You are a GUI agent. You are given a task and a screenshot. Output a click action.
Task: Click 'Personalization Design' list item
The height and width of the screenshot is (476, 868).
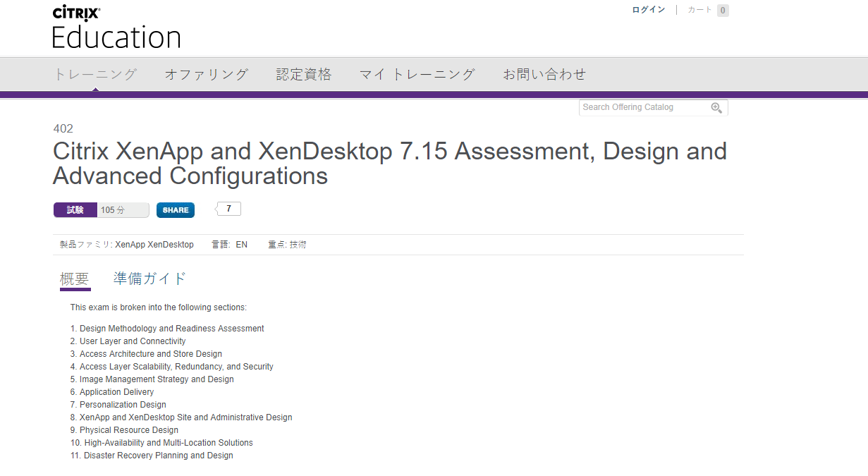pos(123,405)
